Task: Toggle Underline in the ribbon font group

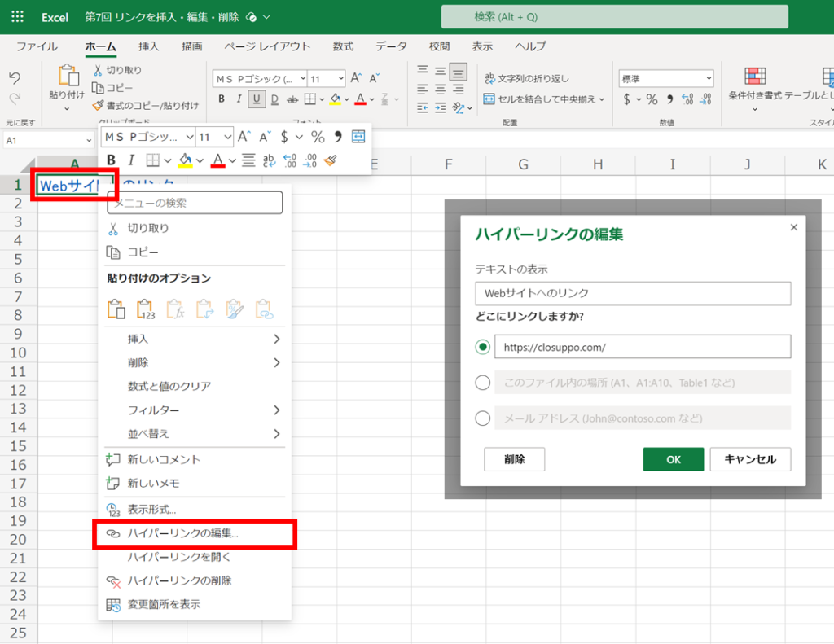Action: pyautogui.click(x=257, y=99)
